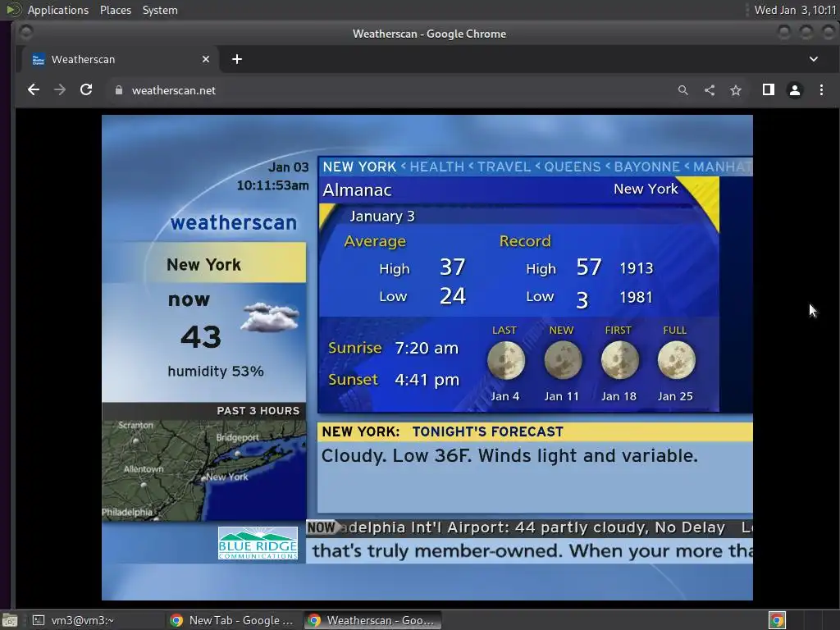Image resolution: width=840 pixels, height=630 pixels.
Task: Open Chrome's three-dot menu
Action: coord(821,90)
